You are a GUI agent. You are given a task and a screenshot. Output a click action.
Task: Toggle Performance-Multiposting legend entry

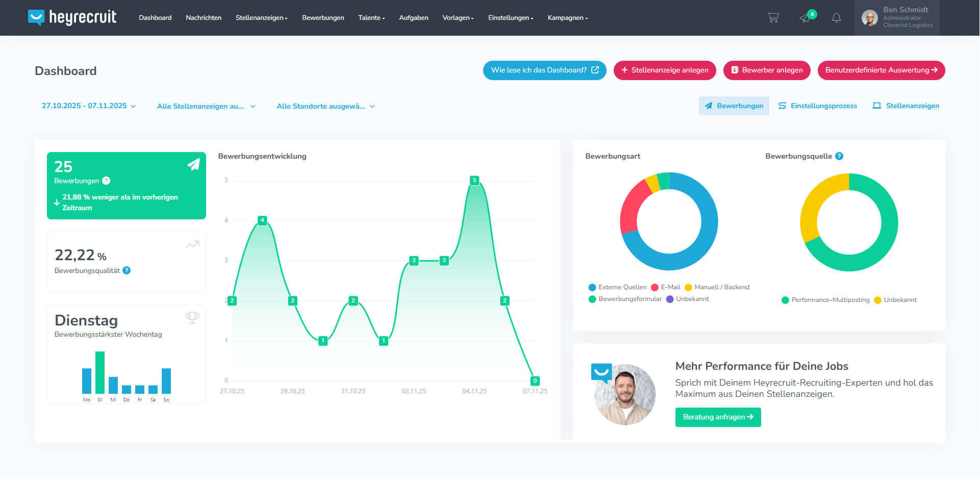[x=825, y=300]
